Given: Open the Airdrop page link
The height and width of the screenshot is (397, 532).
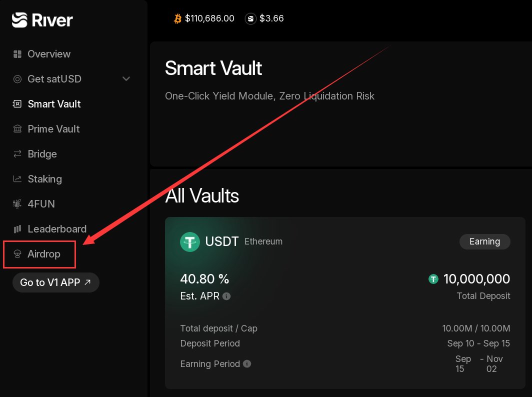Looking at the screenshot, I should coord(43,254).
